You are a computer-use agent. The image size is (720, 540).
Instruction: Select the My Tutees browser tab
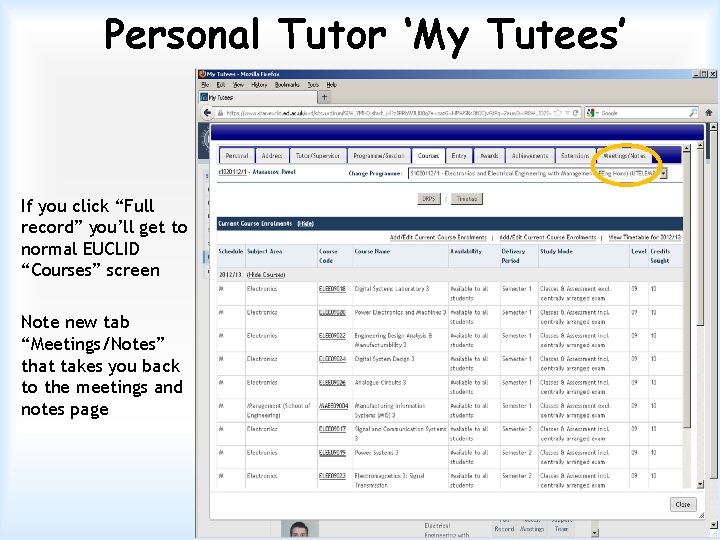click(x=257, y=97)
